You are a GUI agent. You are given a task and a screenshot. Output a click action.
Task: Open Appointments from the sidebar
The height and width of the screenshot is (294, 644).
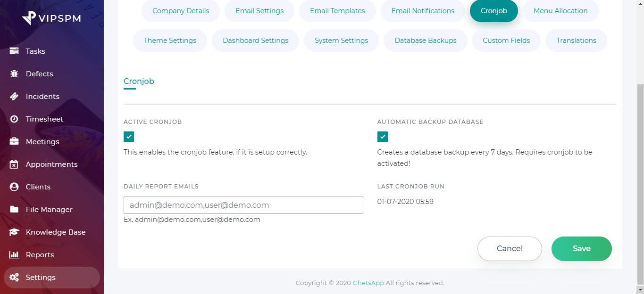pos(14,164)
